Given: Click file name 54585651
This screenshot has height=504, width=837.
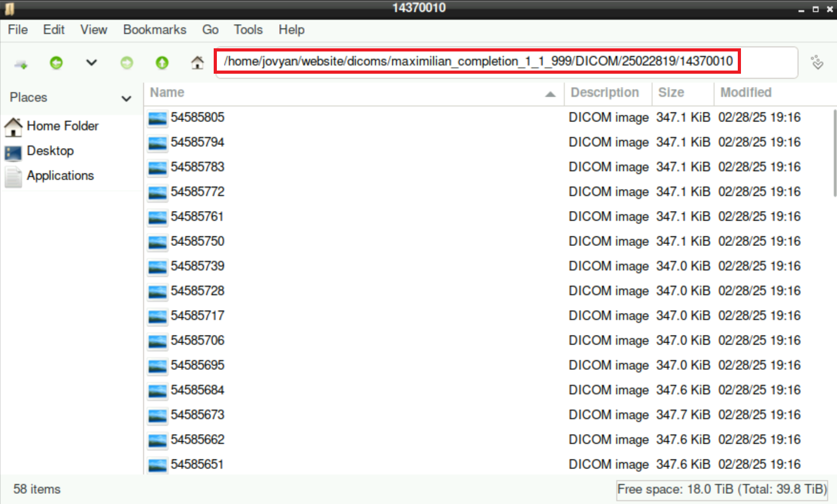Looking at the screenshot, I should [197, 465].
